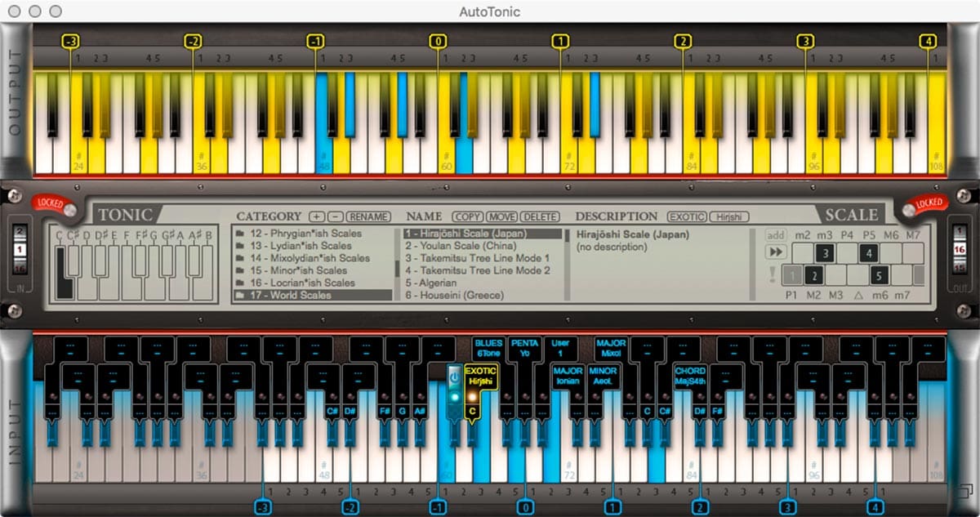Click the Hirajōshi Scale description field

click(659, 265)
